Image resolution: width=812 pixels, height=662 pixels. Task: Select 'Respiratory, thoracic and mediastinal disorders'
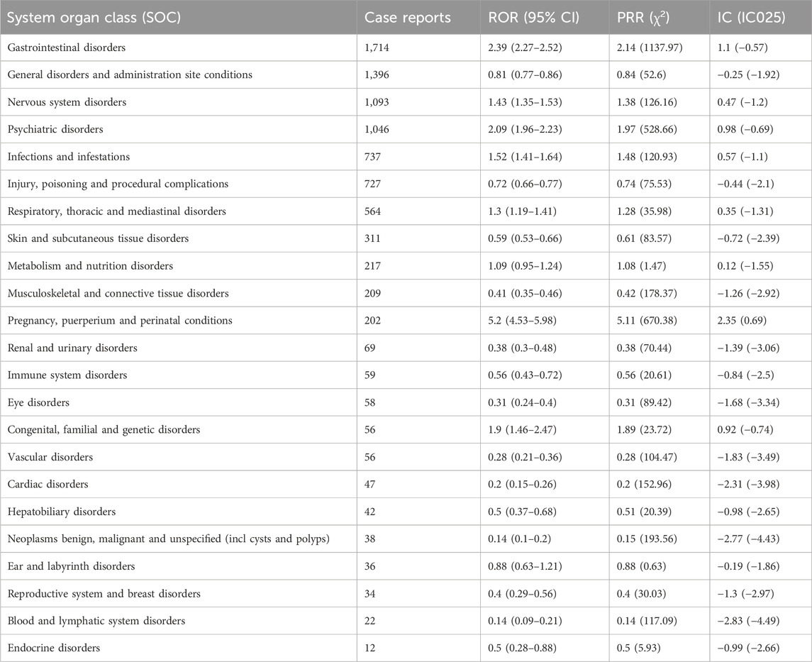[x=116, y=211]
